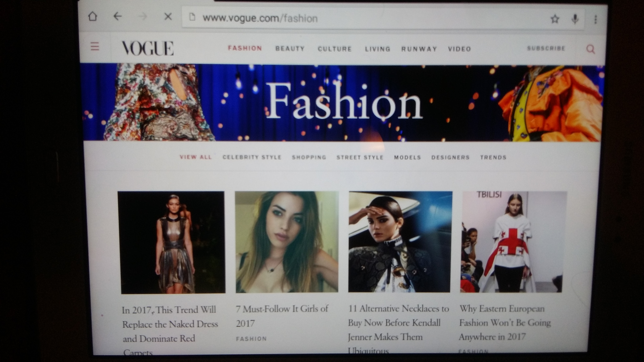Stop page loading with the X icon
Image resolution: width=644 pixels, height=362 pixels.
pyautogui.click(x=168, y=17)
